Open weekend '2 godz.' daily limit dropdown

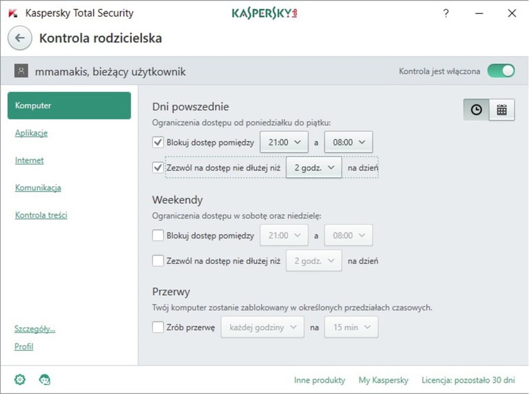coord(314,260)
